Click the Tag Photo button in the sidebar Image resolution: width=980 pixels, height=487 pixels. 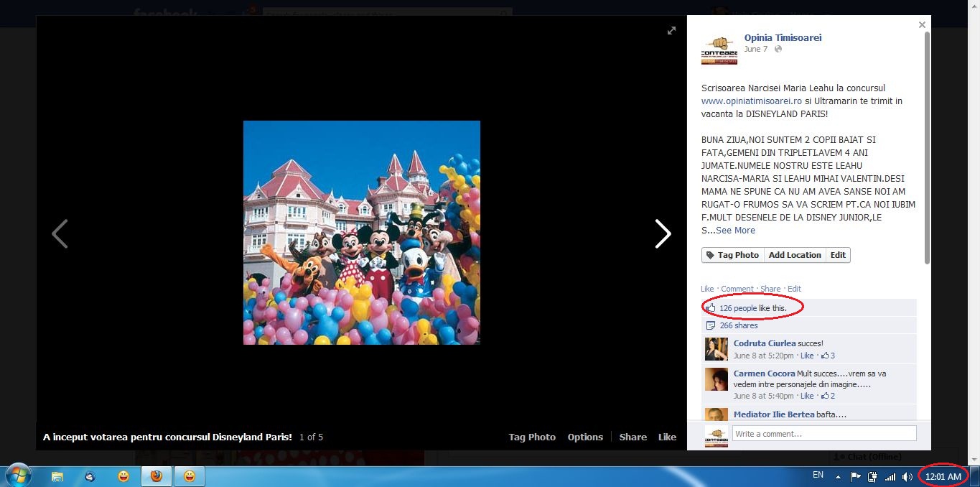(732, 255)
